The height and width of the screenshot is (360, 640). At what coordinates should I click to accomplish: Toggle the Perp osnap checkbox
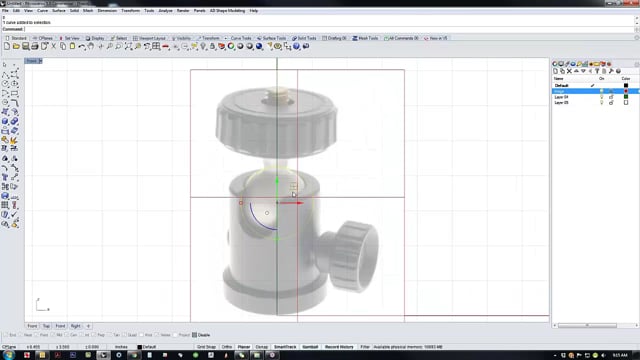[93, 335]
